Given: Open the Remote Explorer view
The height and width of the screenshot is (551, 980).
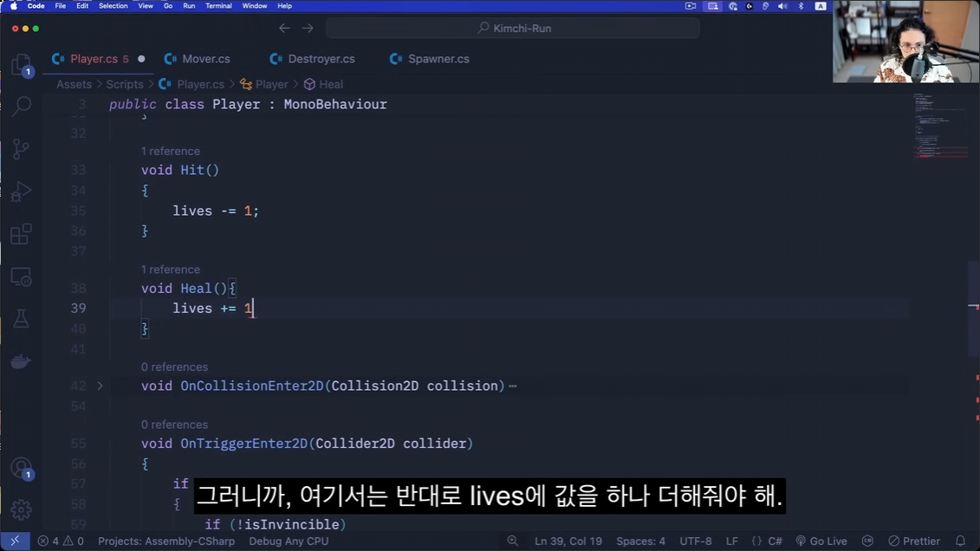Looking at the screenshot, I should pyautogui.click(x=22, y=276).
